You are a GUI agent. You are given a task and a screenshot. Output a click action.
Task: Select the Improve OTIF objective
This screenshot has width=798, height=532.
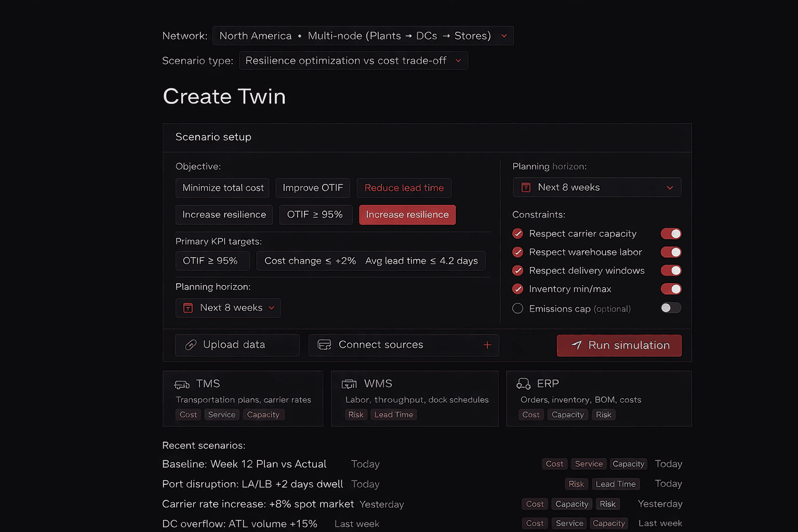312,188
